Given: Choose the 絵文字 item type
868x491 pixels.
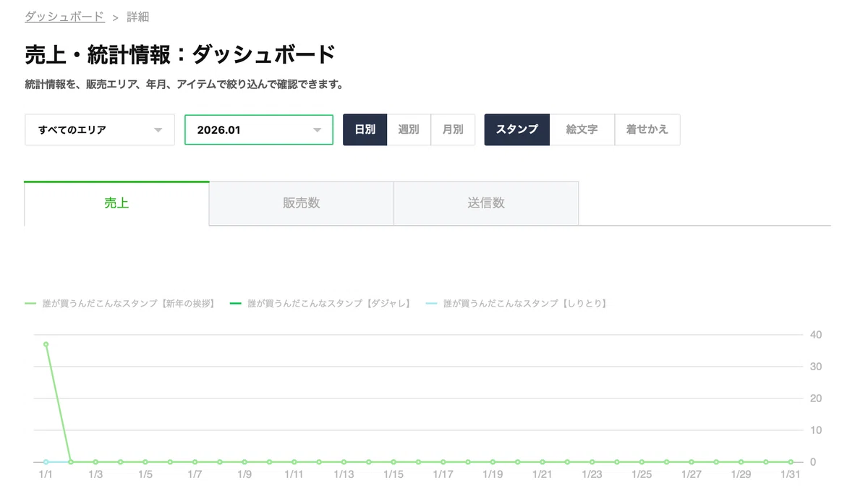Looking at the screenshot, I should (582, 129).
